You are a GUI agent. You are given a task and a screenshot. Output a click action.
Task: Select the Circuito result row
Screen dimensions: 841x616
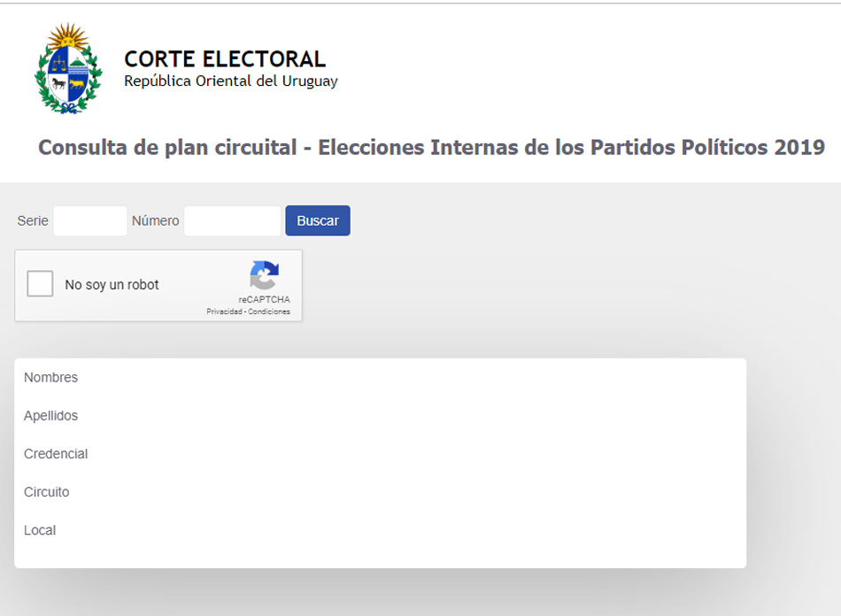click(381, 491)
